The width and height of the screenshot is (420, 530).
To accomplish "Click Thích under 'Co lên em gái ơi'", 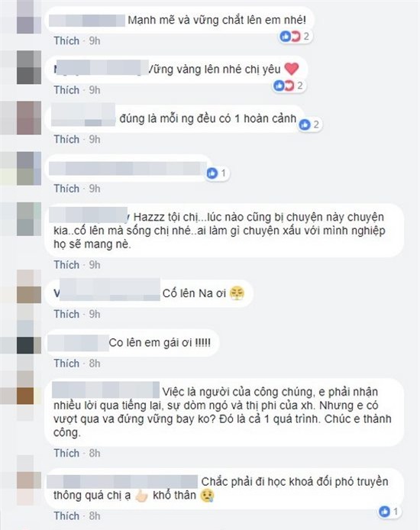I will pyautogui.click(x=66, y=364).
